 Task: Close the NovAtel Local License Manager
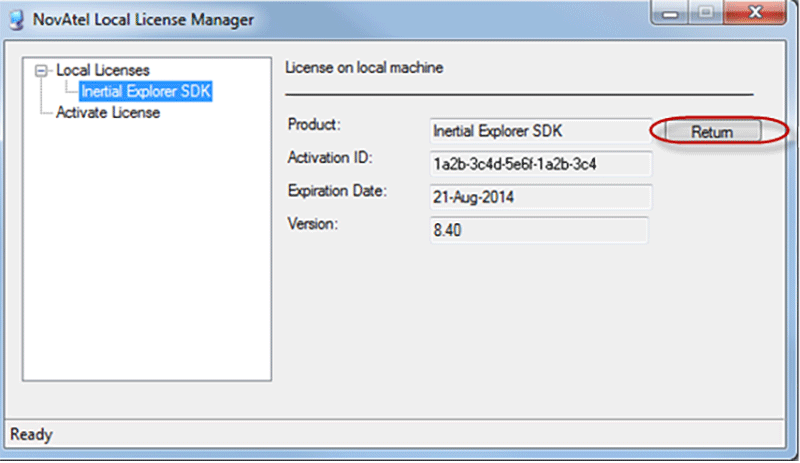click(755, 13)
